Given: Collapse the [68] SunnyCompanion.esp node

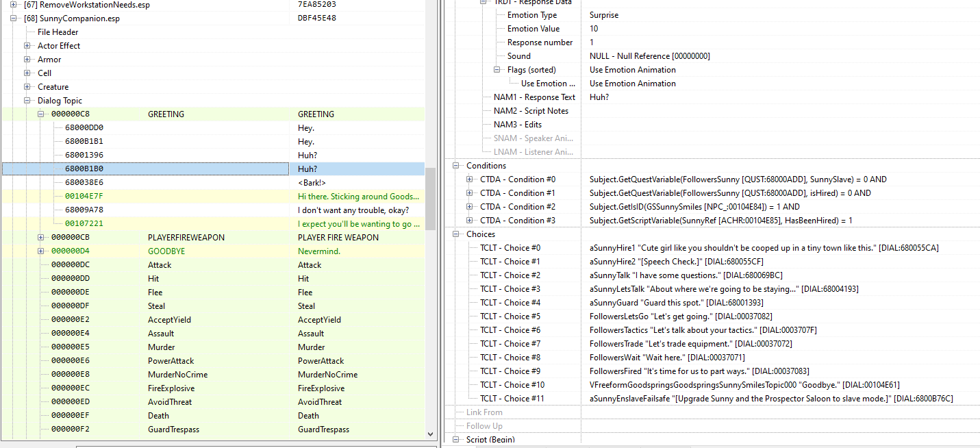Looking at the screenshot, I should click(x=14, y=18).
